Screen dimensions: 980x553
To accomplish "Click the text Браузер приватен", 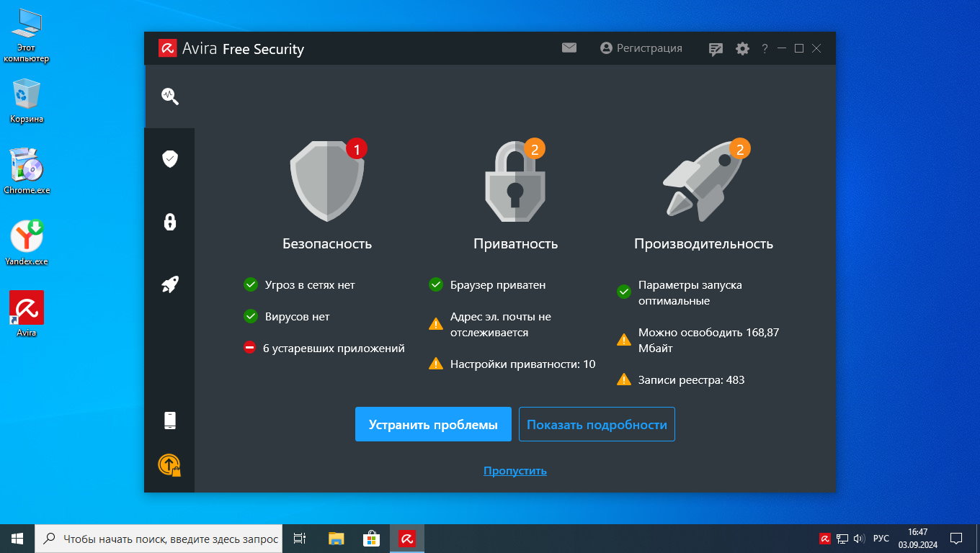I will click(498, 284).
